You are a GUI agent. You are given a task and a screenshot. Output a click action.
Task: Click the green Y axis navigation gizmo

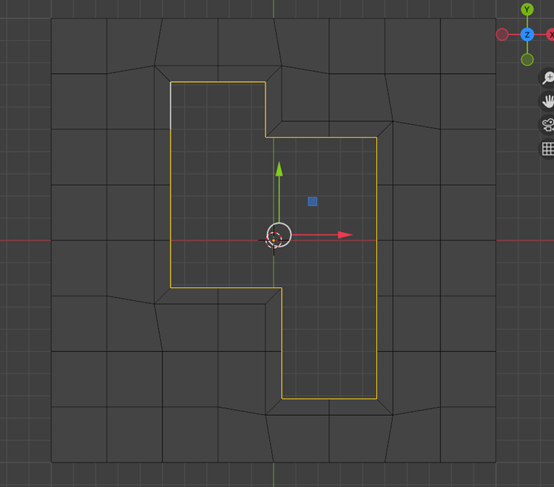pos(527,10)
